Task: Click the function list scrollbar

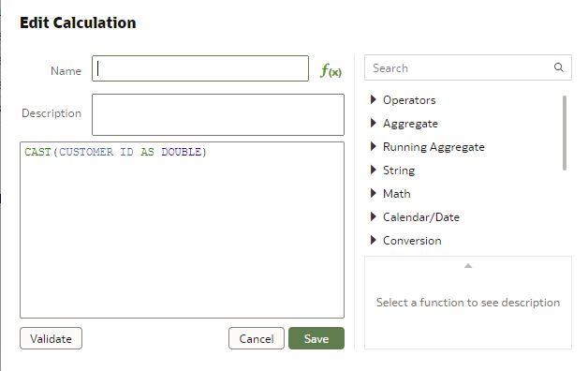Action: [565, 133]
